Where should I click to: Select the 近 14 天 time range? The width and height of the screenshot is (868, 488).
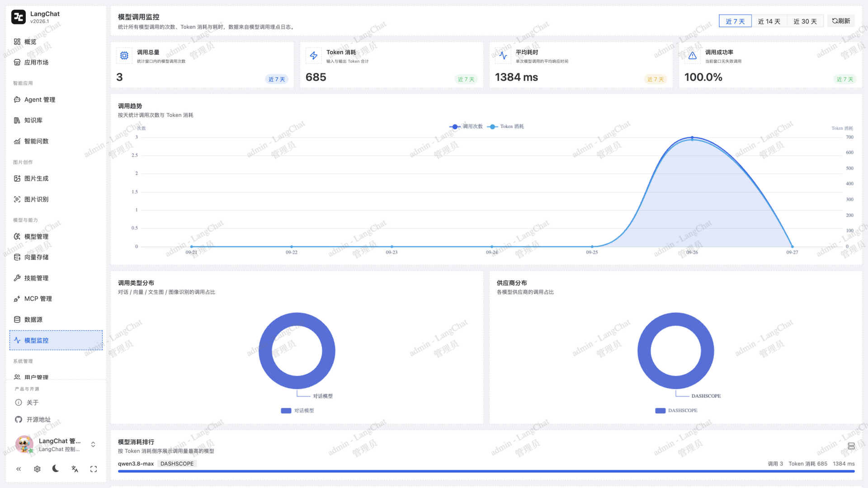pyautogui.click(x=769, y=21)
